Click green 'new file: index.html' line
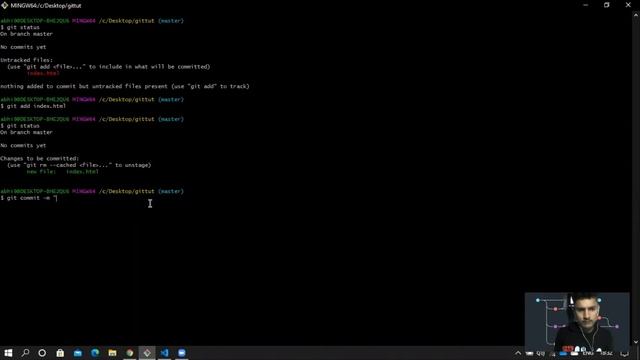 pos(62,172)
